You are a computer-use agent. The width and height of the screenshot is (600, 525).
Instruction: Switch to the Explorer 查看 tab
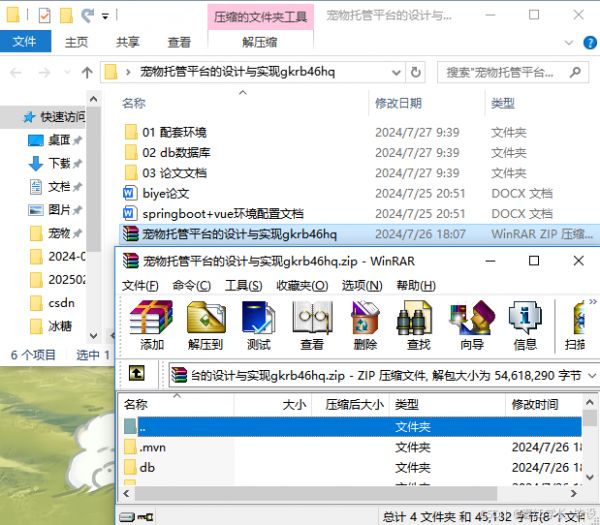[x=179, y=42]
